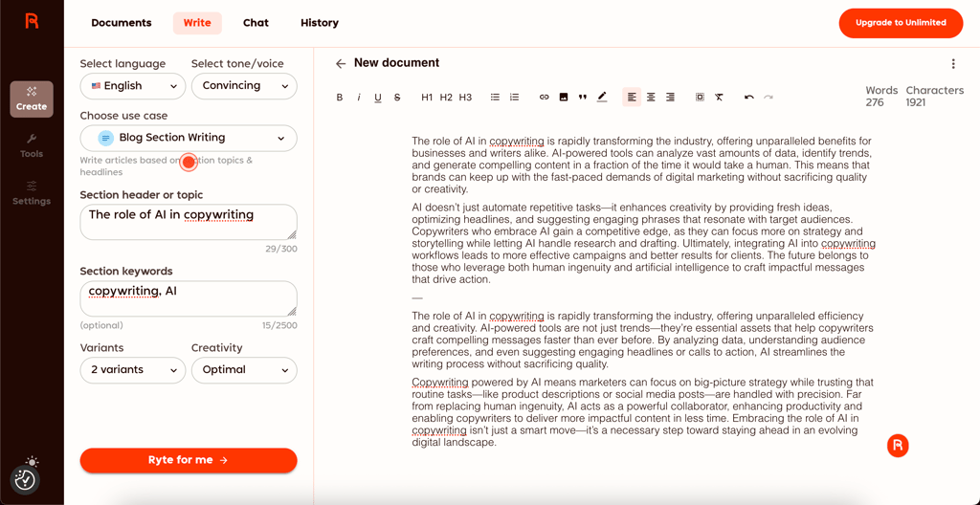Click Upgrade to Unlimited button

(x=901, y=23)
